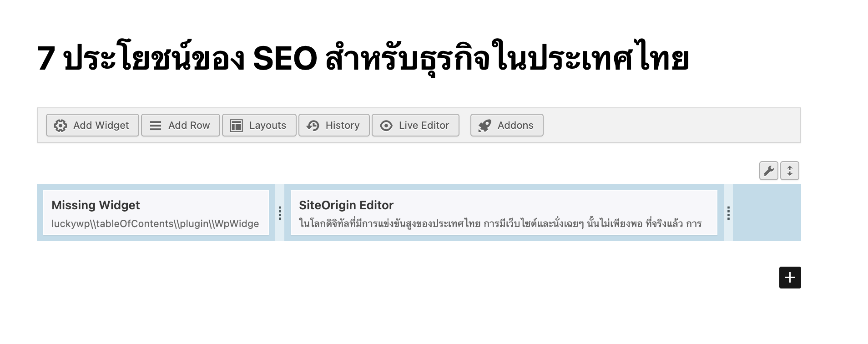Click the column handle after SiteOrigin Editor
Screen dimensions: 868x344
728,212
